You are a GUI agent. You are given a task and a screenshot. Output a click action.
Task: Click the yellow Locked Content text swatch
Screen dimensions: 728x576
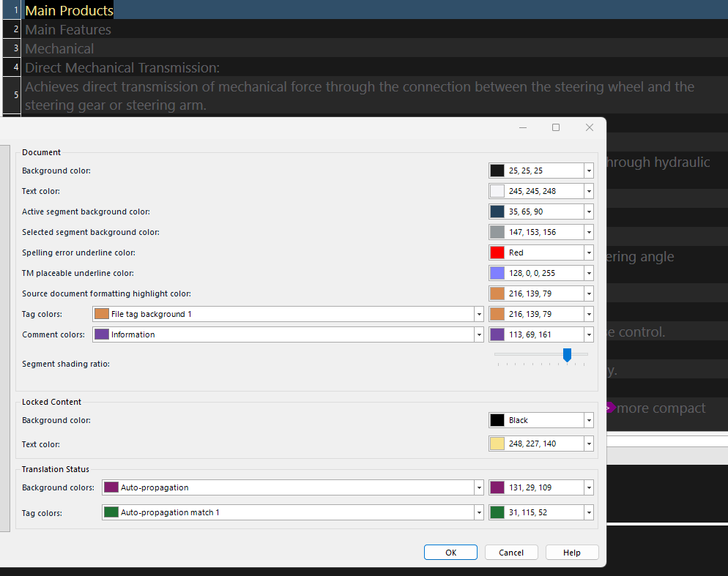[497, 444]
